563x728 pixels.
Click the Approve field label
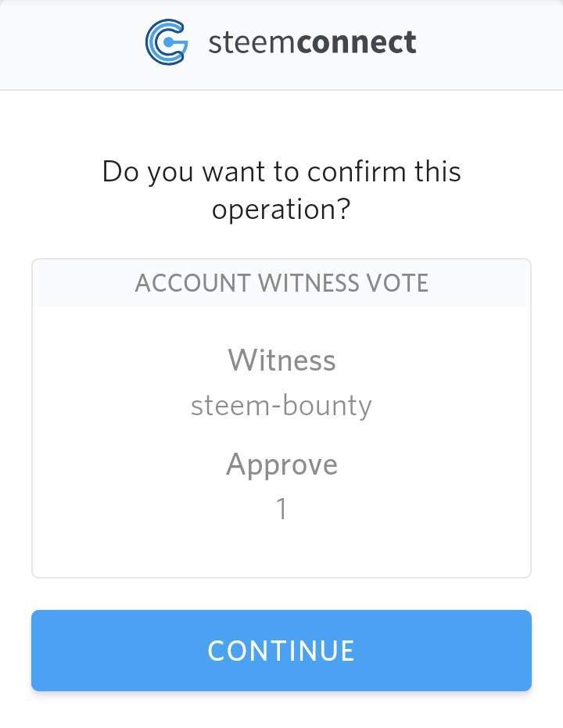[x=281, y=464]
